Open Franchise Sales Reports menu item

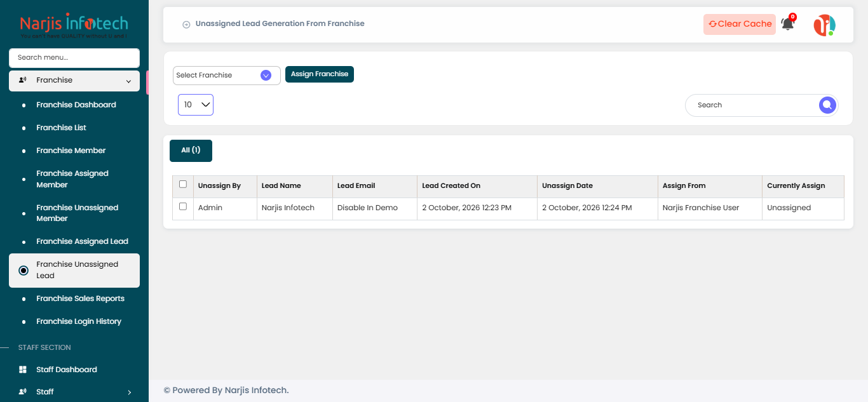tap(80, 298)
